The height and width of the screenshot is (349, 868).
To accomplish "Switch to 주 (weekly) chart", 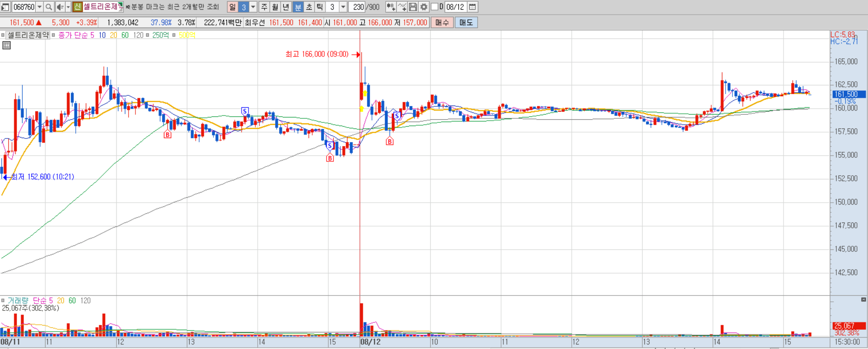I will [x=264, y=7].
